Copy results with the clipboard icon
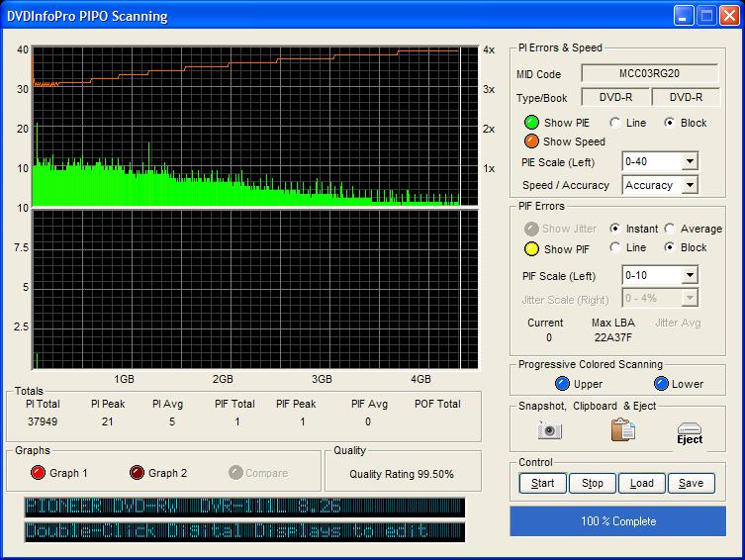The height and width of the screenshot is (560, 745). click(x=623, y=429)
